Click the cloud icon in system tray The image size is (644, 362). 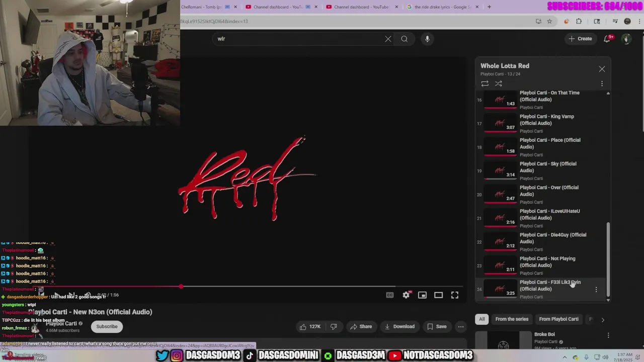click(575, 357)
